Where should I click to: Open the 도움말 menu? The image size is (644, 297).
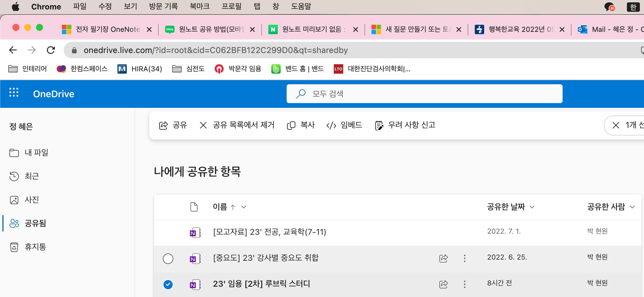pyautogui.click(x=301, y=6)
